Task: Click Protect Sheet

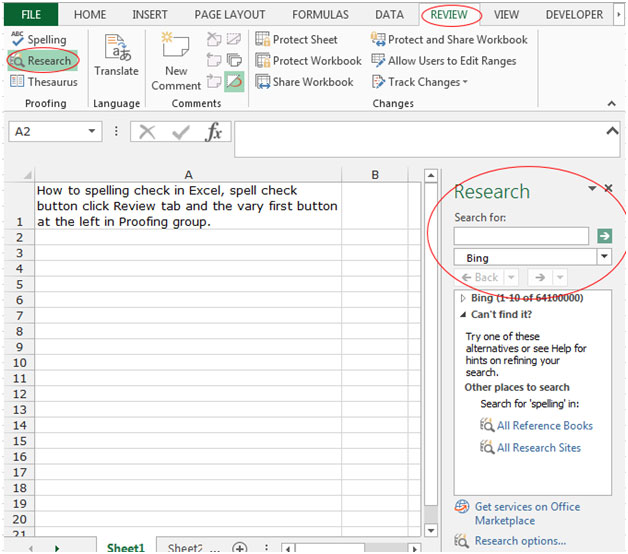Action: click(x=296, y=40)
